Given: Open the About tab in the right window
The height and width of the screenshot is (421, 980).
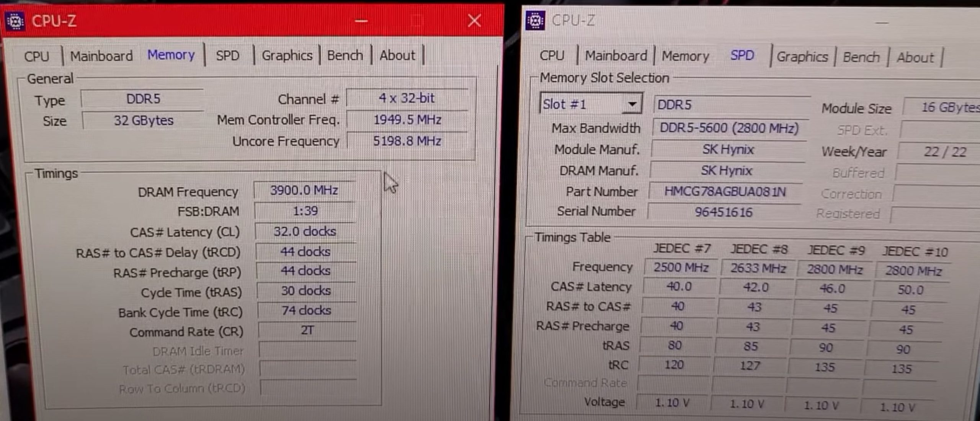Looking at the screenshot, I should (915, 58).
